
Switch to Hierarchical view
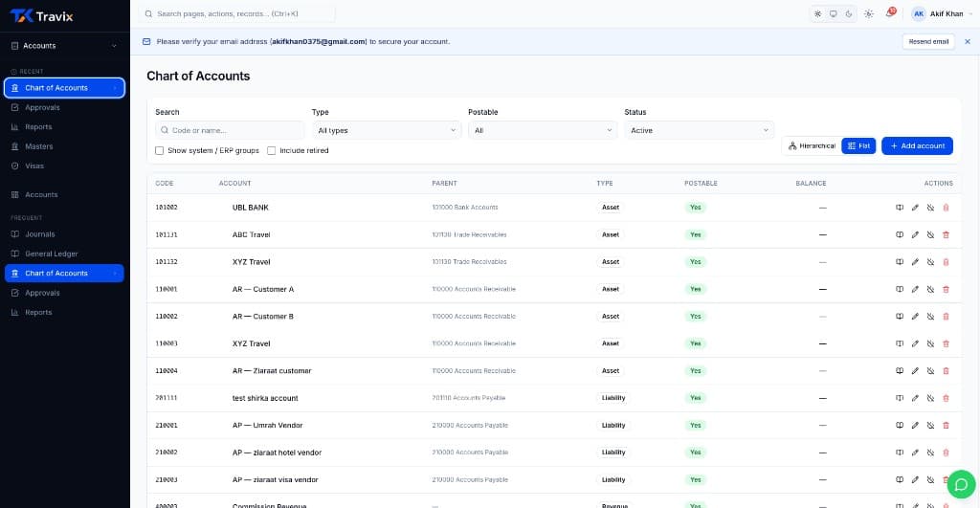click(x=812, y=146)
